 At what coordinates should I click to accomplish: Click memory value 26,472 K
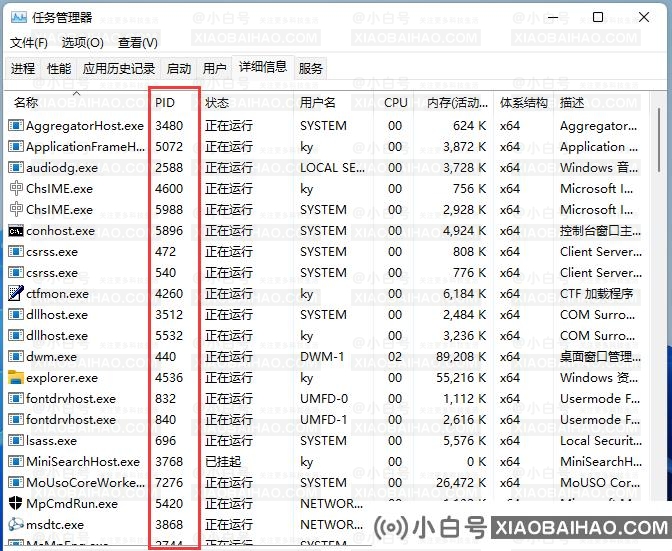461,482
